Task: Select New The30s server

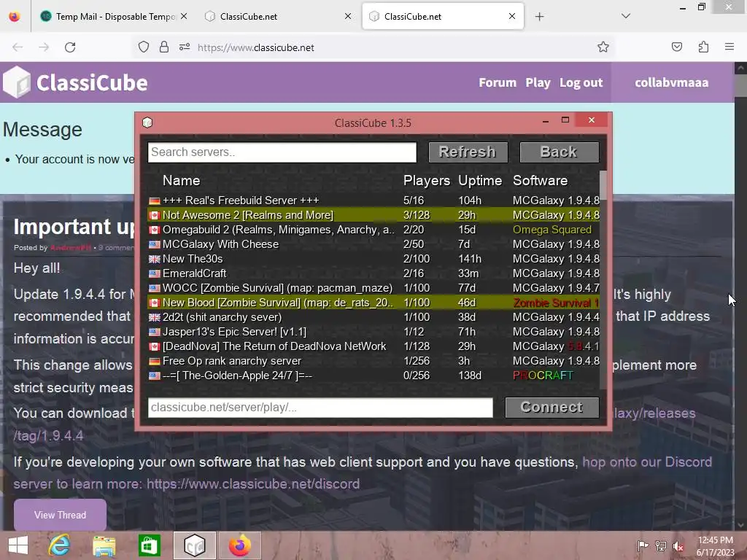Action: pos(373,259)
